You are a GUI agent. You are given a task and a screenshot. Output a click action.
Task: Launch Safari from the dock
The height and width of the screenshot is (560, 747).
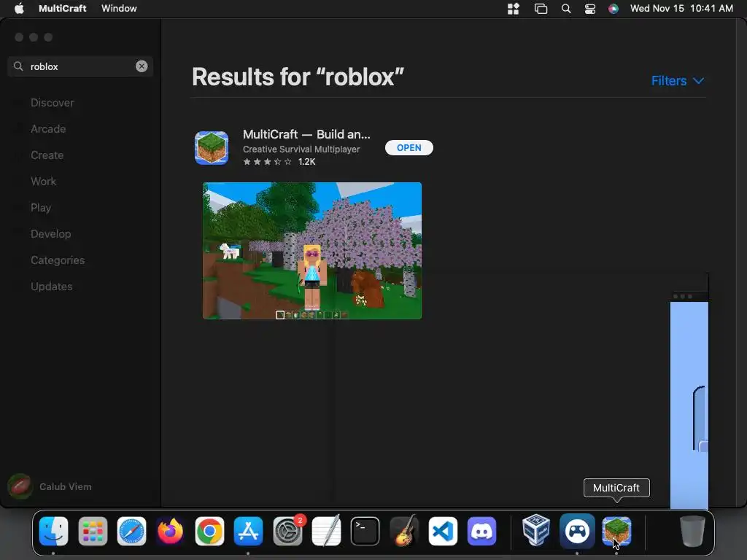pyautogui.click(x=131, y=531)
